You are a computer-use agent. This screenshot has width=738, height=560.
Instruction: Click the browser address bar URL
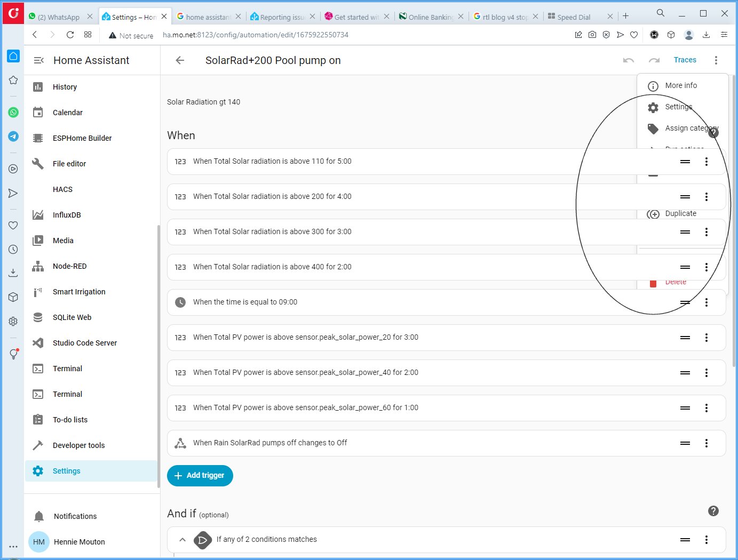click(256, 35)
